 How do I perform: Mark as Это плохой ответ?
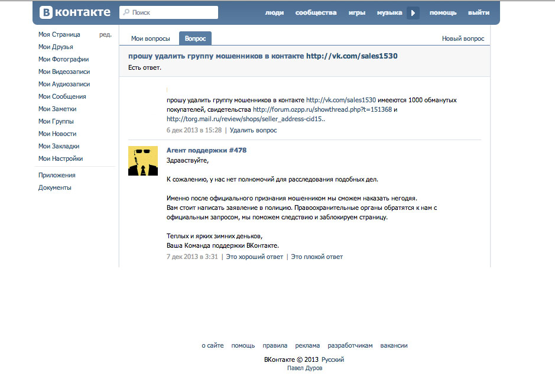click(317, 257)
